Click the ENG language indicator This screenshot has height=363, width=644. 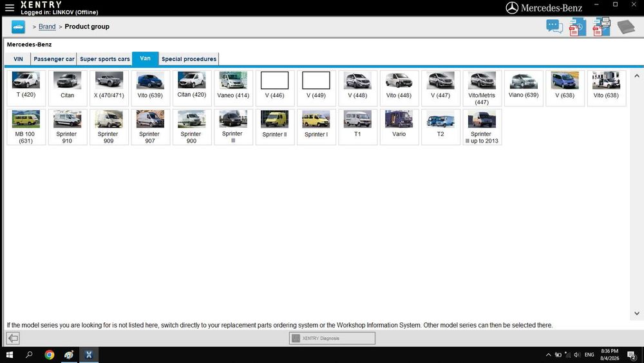coord(589,355)
